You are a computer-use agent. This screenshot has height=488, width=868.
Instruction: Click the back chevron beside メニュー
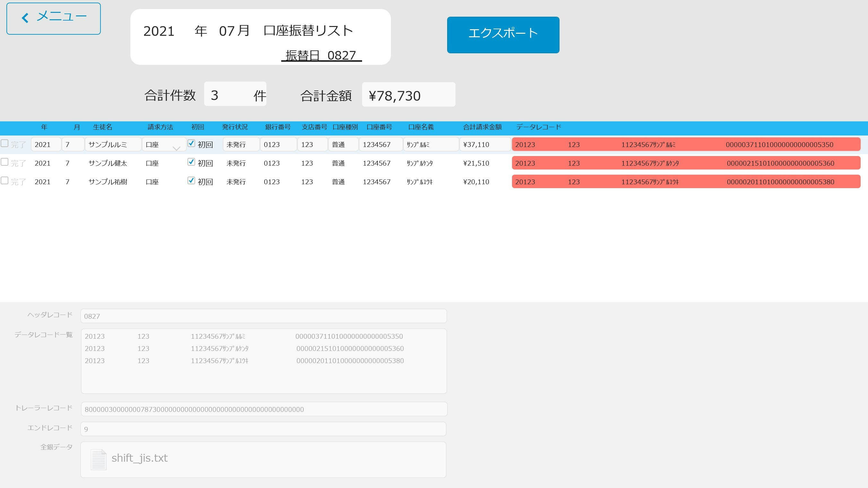25,18
